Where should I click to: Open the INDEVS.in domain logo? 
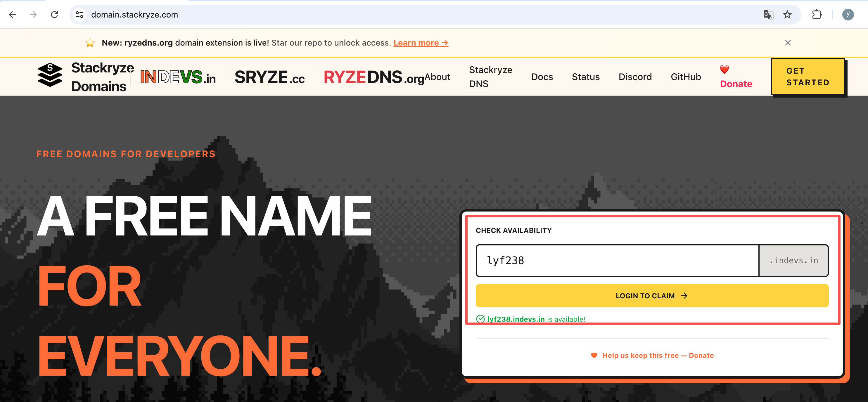pyautogui.click(x=178, y=77)
